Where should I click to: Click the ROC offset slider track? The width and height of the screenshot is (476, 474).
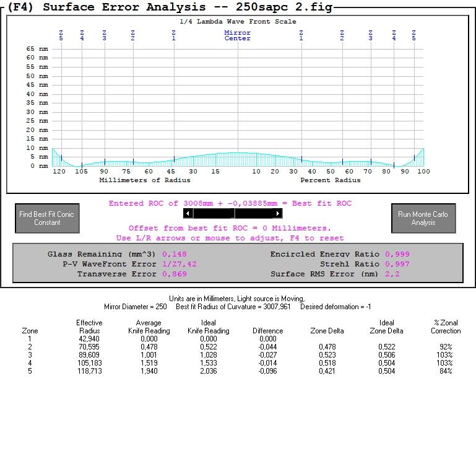(233, 213)
